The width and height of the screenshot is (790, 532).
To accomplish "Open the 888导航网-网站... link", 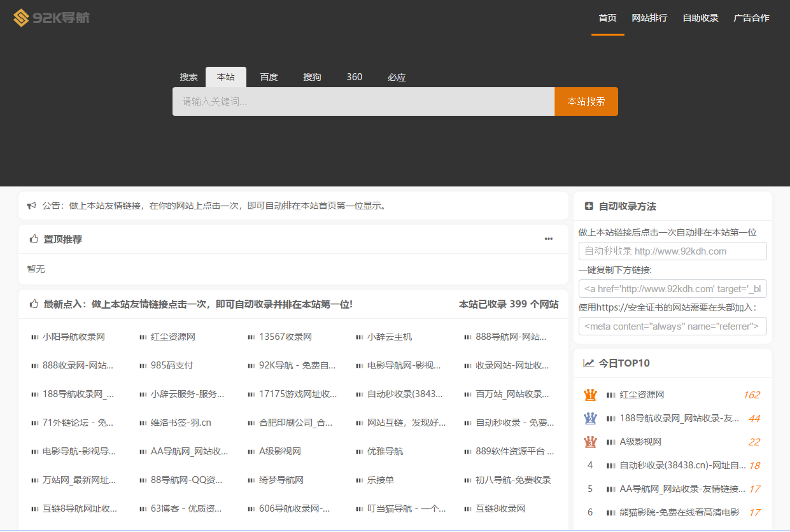I will click(x=511, y=337).
